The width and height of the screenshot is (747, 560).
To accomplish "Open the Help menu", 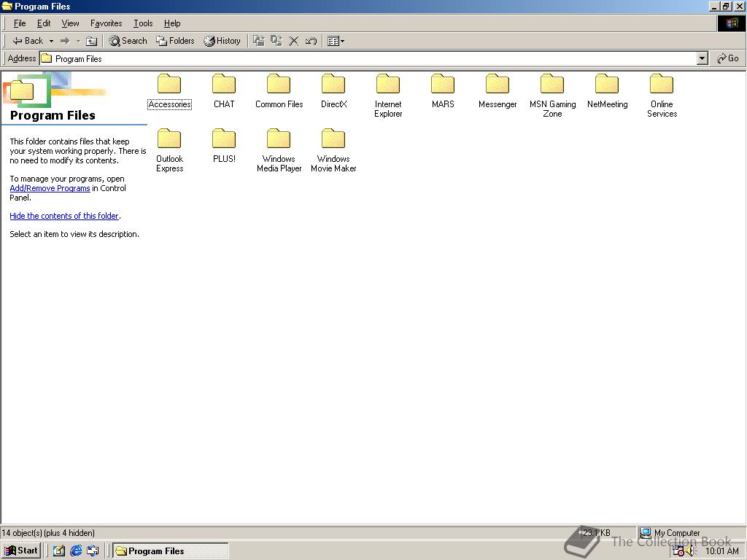I will 172,23.
